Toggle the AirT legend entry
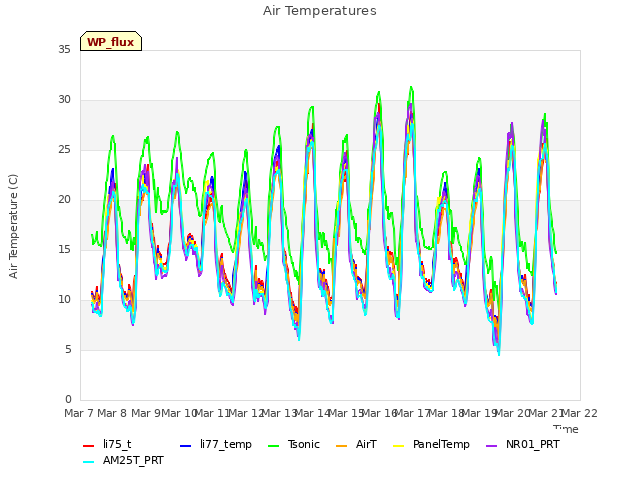The height and width of the screenshot is (480, 640). [x=356, y=444]
